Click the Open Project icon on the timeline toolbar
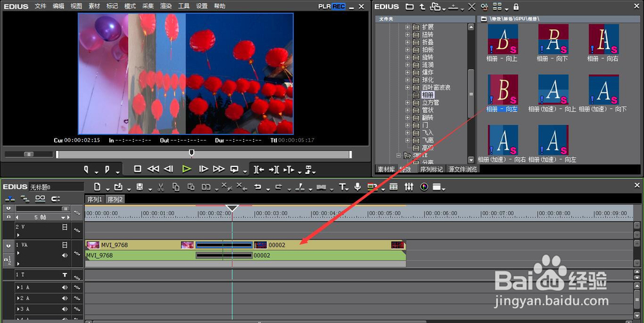 coord(118,187)
